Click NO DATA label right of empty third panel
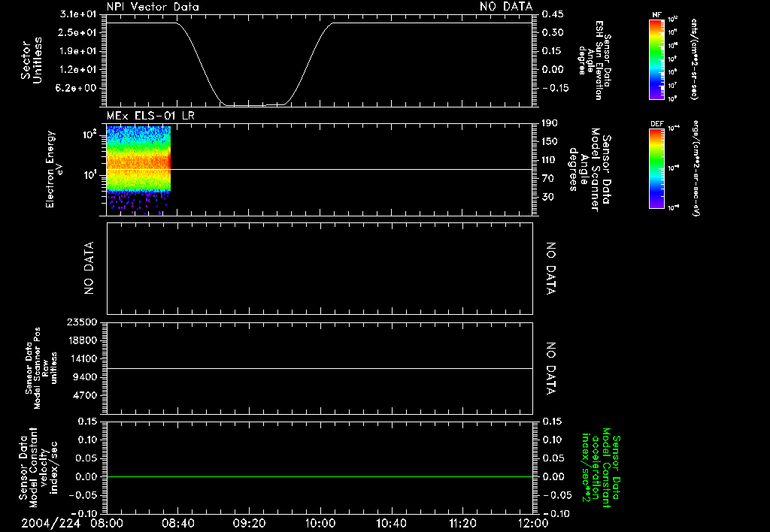The width and height of the screenshot is (770, 532). [x=550, y=268]
